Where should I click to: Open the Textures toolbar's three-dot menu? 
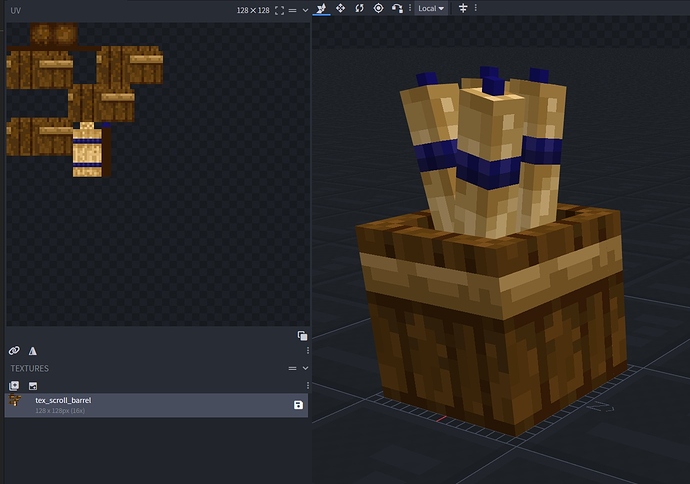click(308, 385)
